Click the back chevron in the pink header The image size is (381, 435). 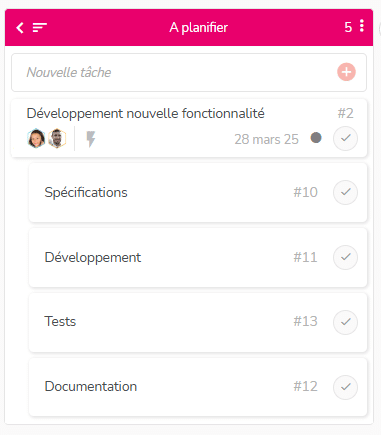click(x=20, y=28)
